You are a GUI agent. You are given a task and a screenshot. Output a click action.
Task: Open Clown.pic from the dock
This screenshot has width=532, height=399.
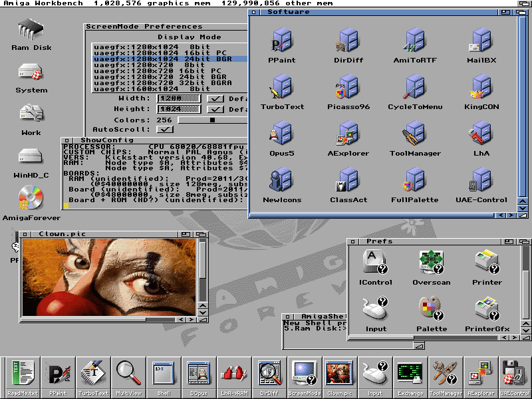[340, 377]
